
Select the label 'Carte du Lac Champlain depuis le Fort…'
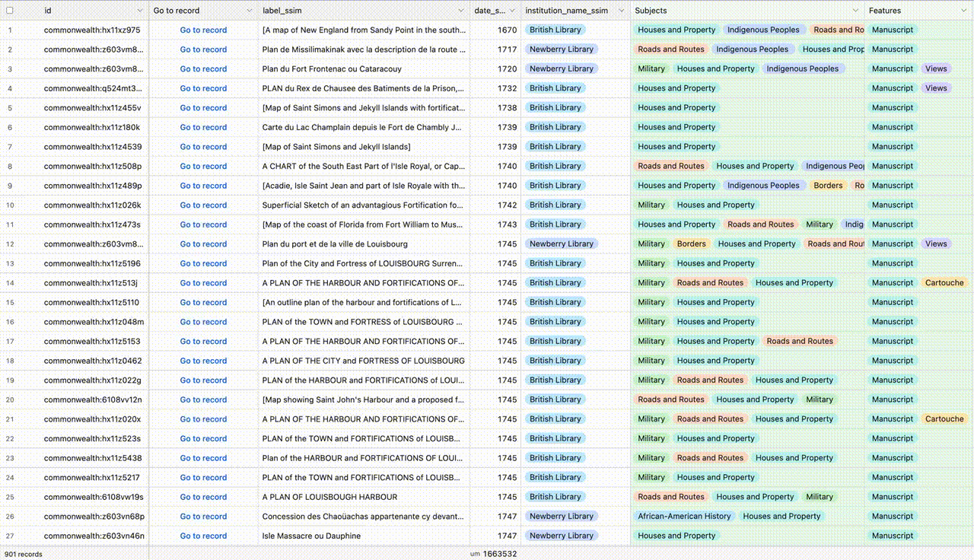coord(362,127)
